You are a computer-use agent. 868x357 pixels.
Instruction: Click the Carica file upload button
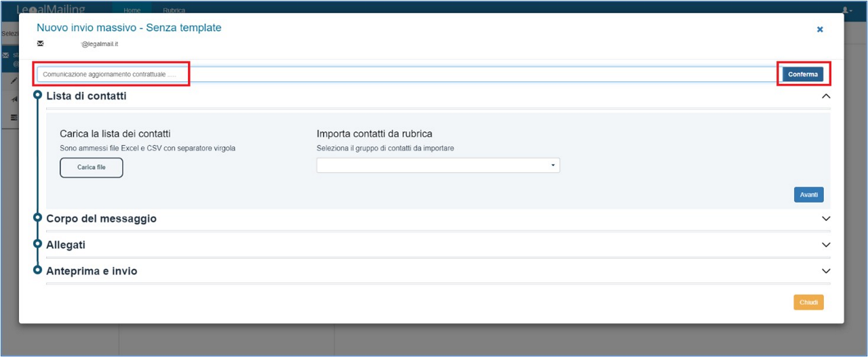(x=92, y=167)
